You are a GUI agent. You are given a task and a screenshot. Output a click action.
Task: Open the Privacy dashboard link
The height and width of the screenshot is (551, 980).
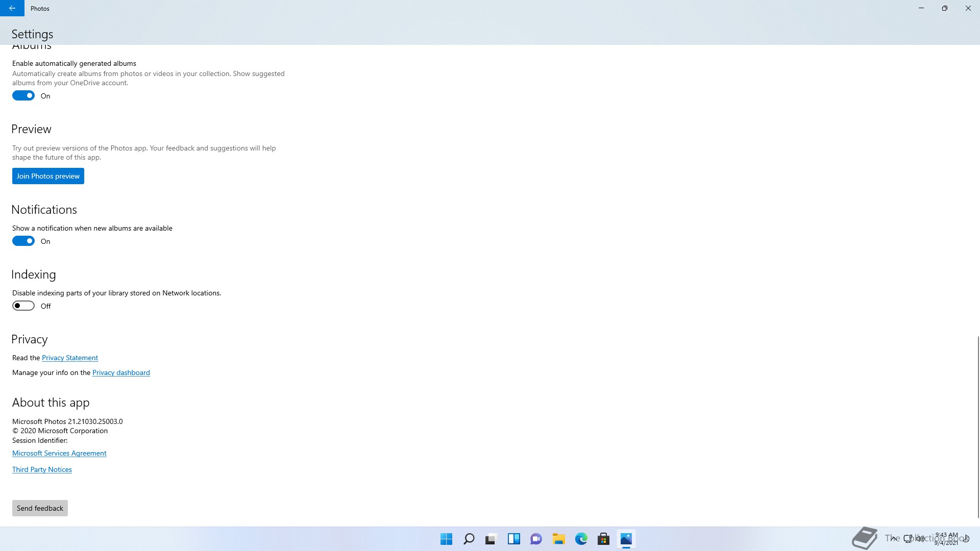pos(121,372)
